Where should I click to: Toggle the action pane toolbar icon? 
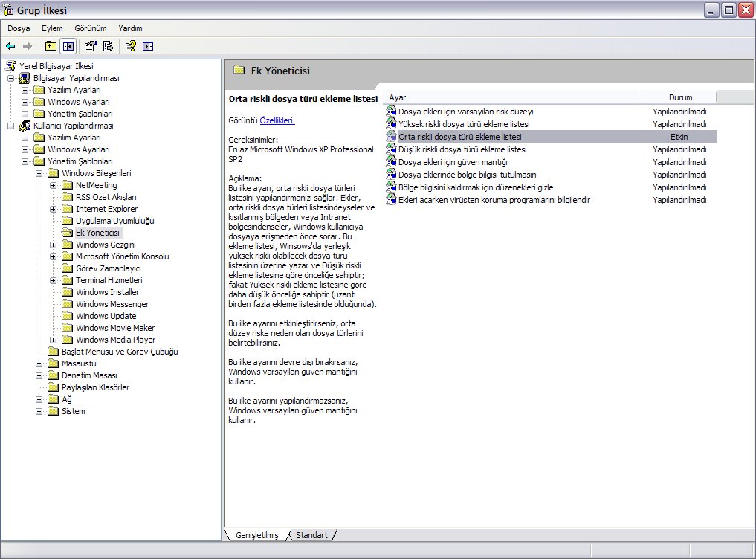pos(148,46)
